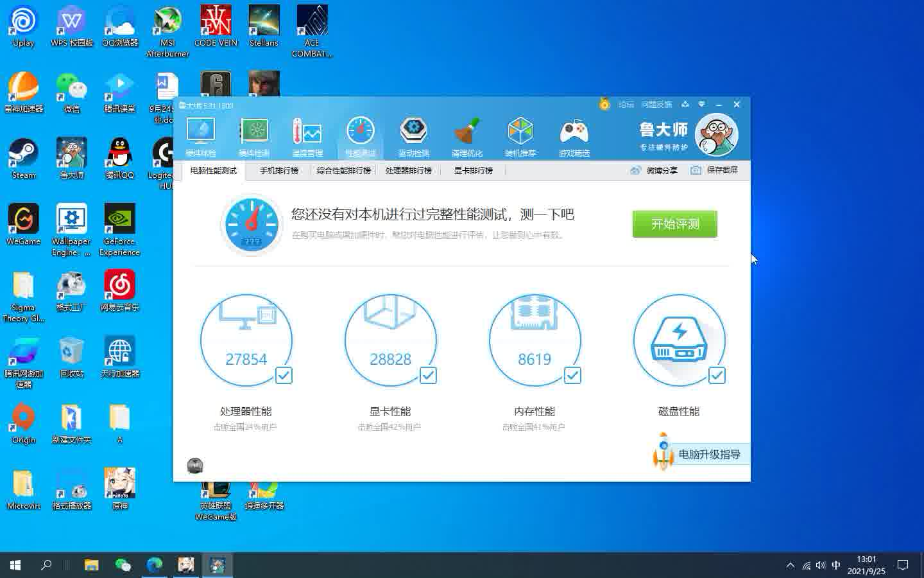
Task: Open 微信 desktop shortcut
Action: [72, 92]
